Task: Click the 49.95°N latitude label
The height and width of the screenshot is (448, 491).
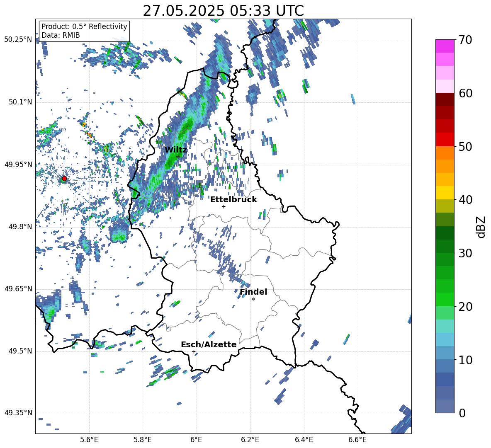Action: click(x=18, y=165)
